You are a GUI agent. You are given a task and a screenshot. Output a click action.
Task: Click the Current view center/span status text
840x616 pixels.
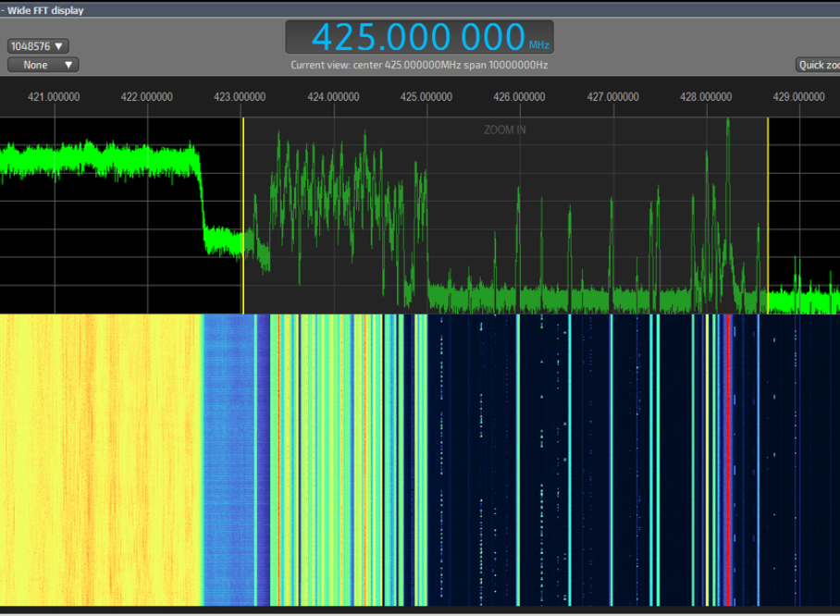[x=419, y=66]
